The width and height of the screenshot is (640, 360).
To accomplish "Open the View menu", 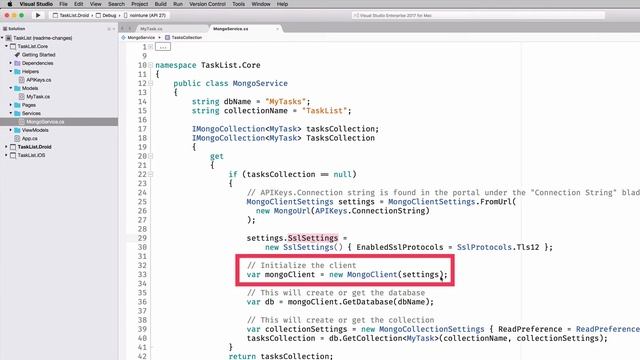I will pos(96,4).
